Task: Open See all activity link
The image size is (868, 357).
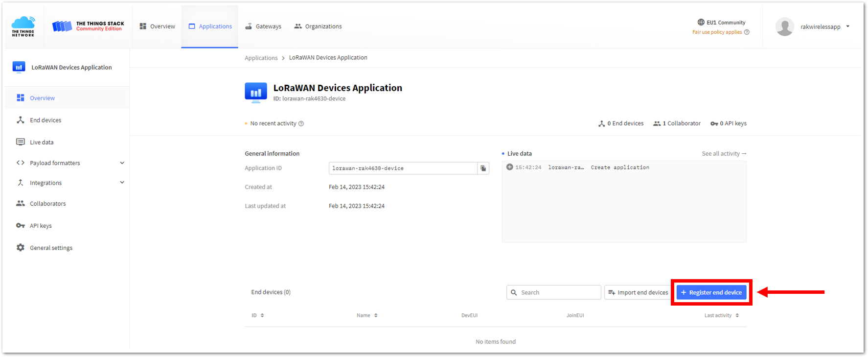Action: click(x=724, y=154)
